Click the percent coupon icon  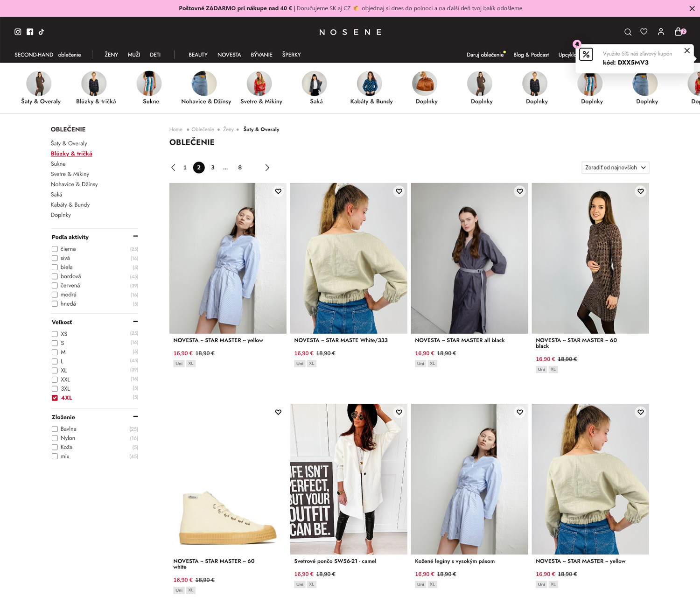pyautogui.click(x=586, y=55)
